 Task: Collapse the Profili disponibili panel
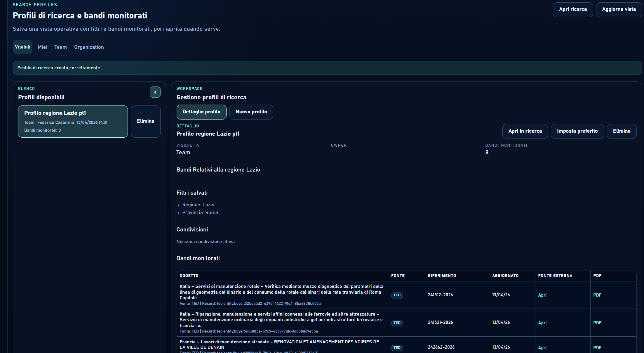[155, 92]
